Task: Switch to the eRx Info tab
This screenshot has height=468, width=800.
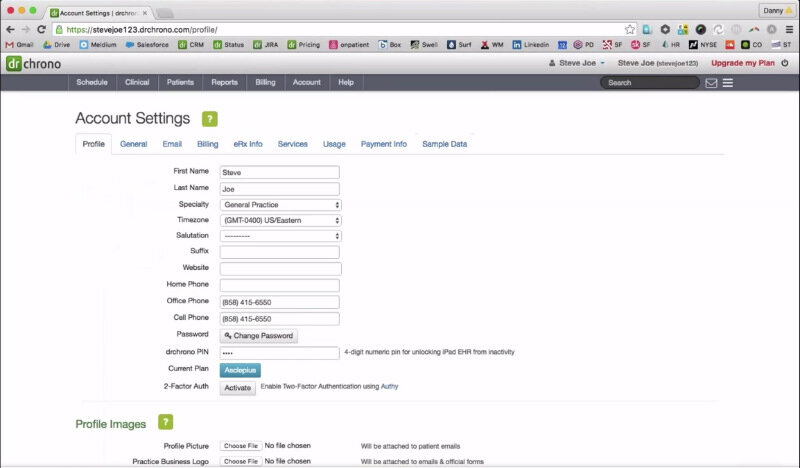Action: point(248,144)
